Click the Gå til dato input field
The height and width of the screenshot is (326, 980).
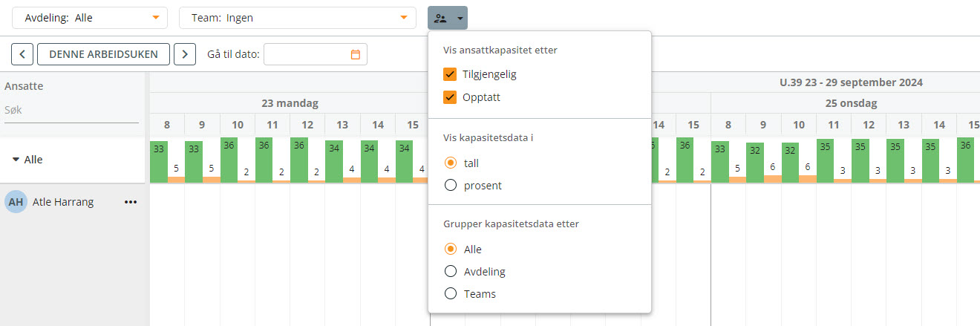pos(316,54)
